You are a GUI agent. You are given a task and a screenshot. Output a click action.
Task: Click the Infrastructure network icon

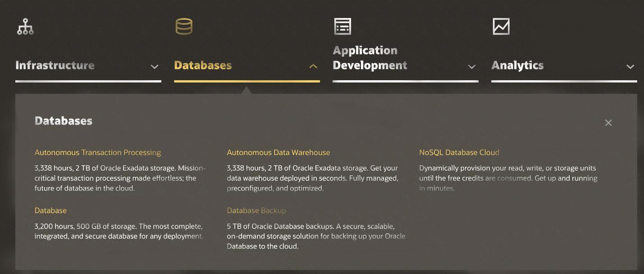pos(25,27)
